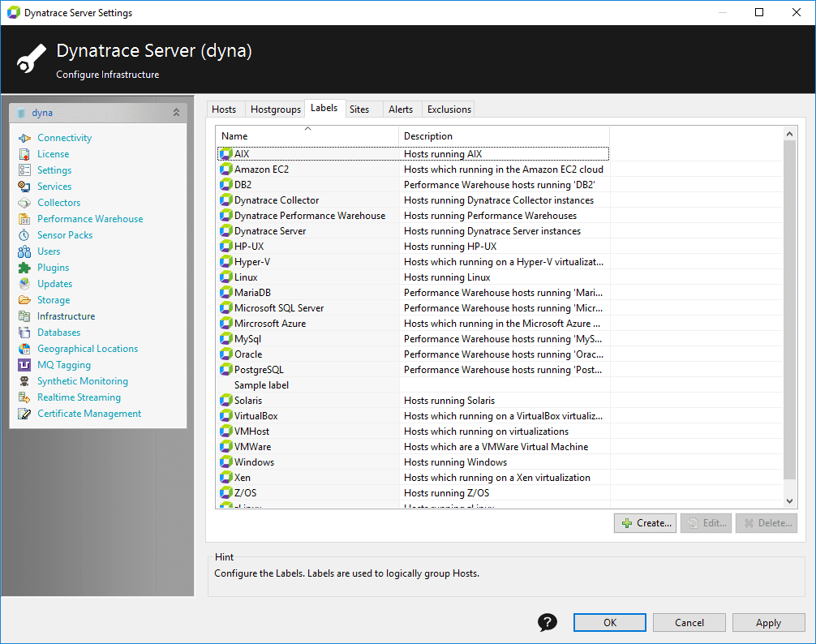The width and height of the screenshot is (816, 644).
Task: Click the Synthetic Monitoring icon
Action: pos(24,381)
